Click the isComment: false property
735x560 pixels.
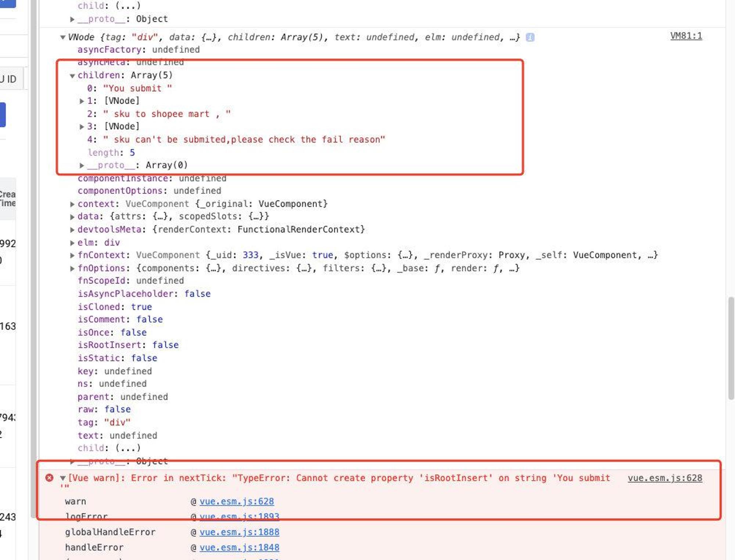click(x=120, y=319)
